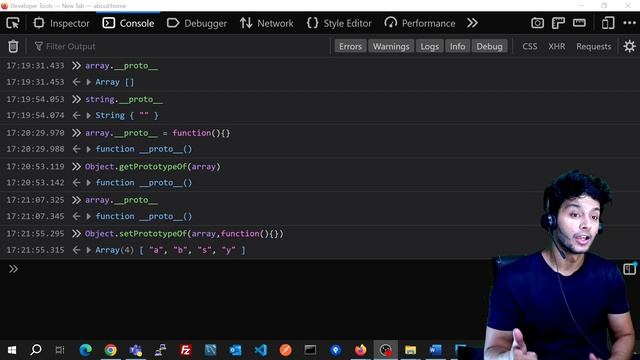
Task: Open the terminal window from taskbar
Action: coord(310,350)
